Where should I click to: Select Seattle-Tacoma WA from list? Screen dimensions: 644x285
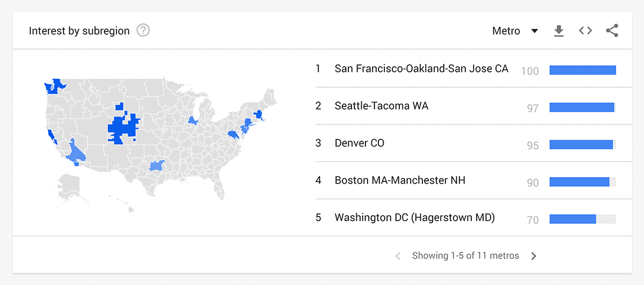tap(466, 106)
